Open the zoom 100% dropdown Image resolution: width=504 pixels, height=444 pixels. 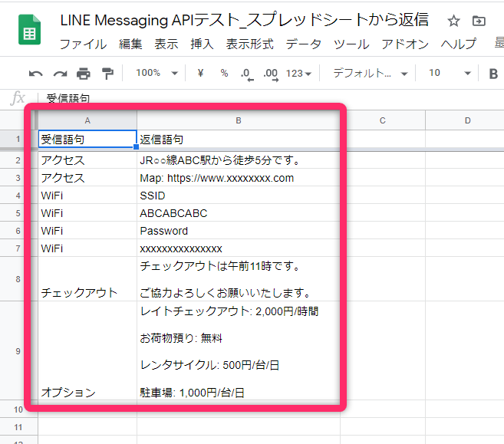[x=156, y=73]
